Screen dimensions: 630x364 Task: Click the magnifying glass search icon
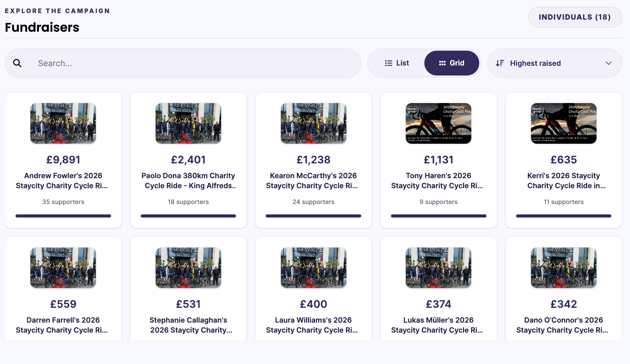(x=17, y=63)
